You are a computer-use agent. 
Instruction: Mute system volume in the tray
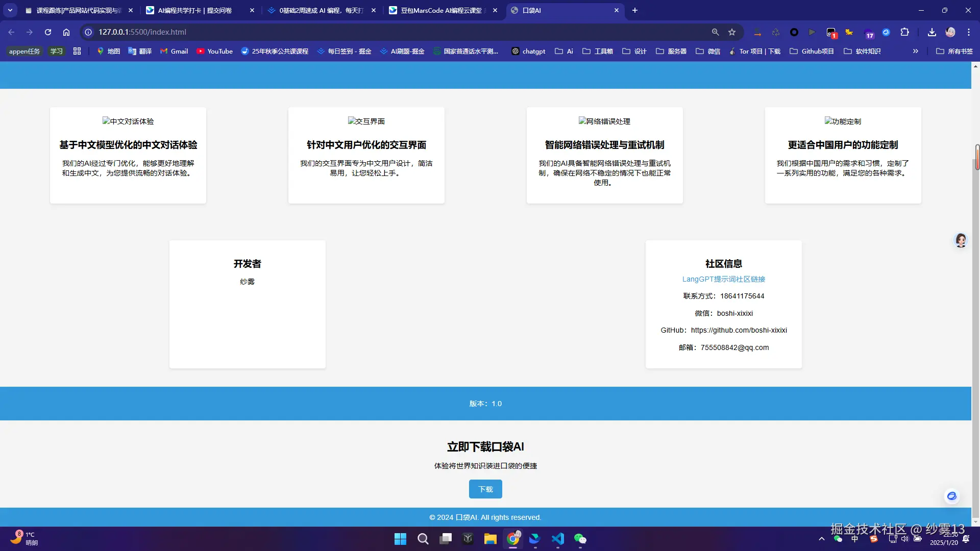[x=905, y=539]
